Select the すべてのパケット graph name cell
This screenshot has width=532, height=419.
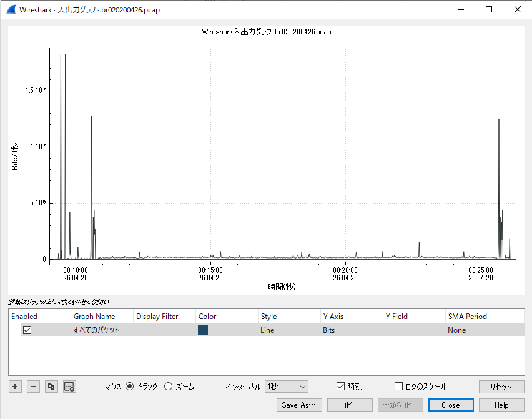coord(102,330)
